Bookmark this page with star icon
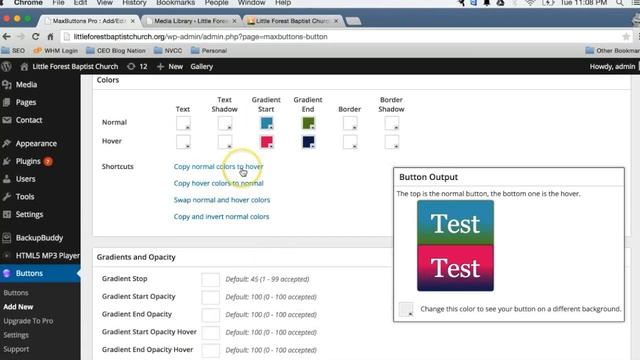This screenshot has height=360, width=640. (x=626, y=37)
